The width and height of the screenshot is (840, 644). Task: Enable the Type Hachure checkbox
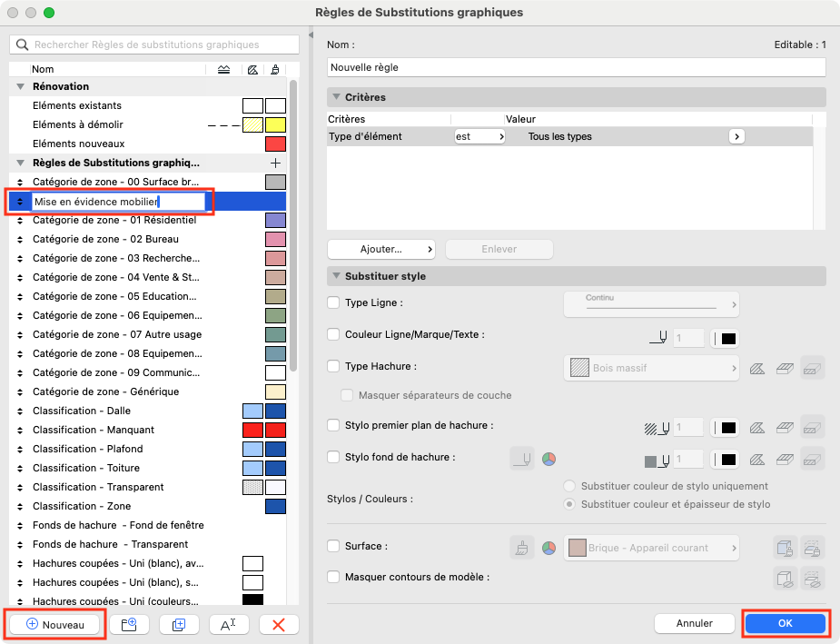[x=333, y=366]
